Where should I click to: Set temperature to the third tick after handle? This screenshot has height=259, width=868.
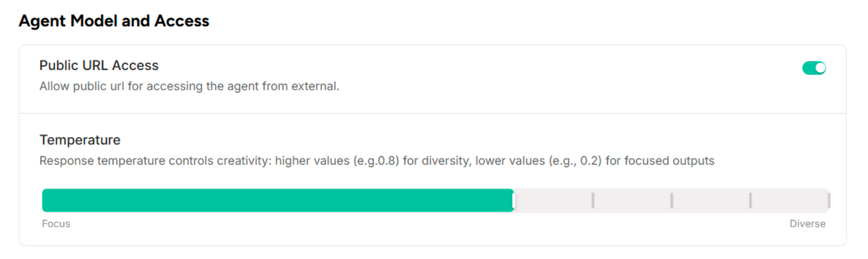pyautogui.click(x=750, y=201)
